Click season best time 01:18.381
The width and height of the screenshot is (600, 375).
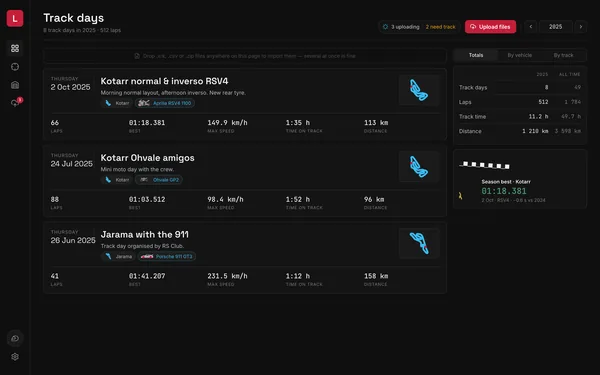[x=504, y=191]
